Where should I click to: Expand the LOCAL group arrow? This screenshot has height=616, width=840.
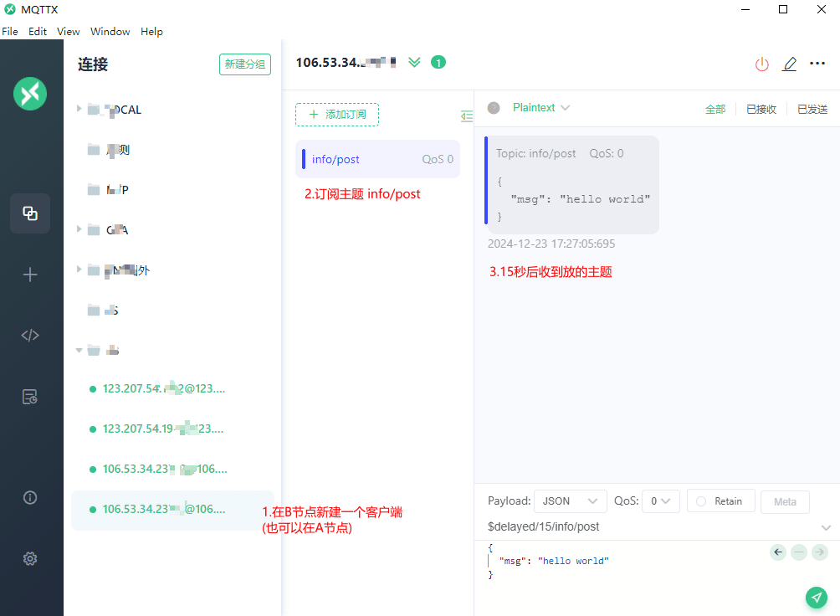[x=79, y=109]
